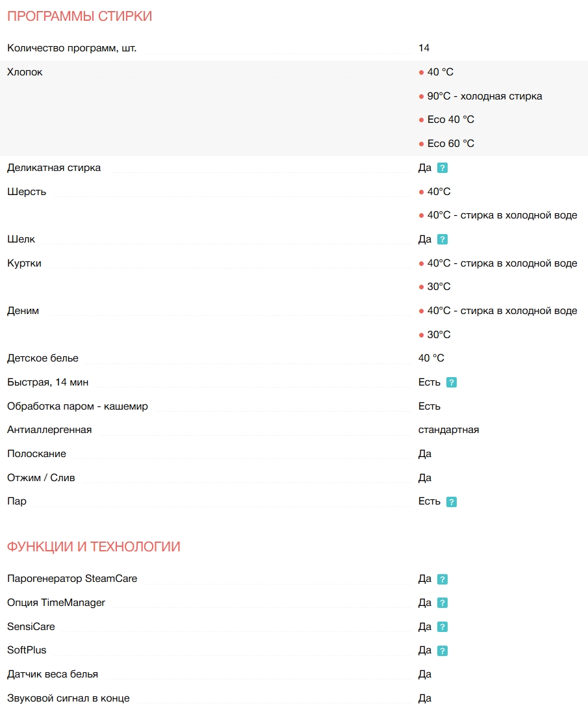Click the Обработка паром - кашемир row label
The width and height of the screenshot is (588, 723).
click(x=77, y=406)
